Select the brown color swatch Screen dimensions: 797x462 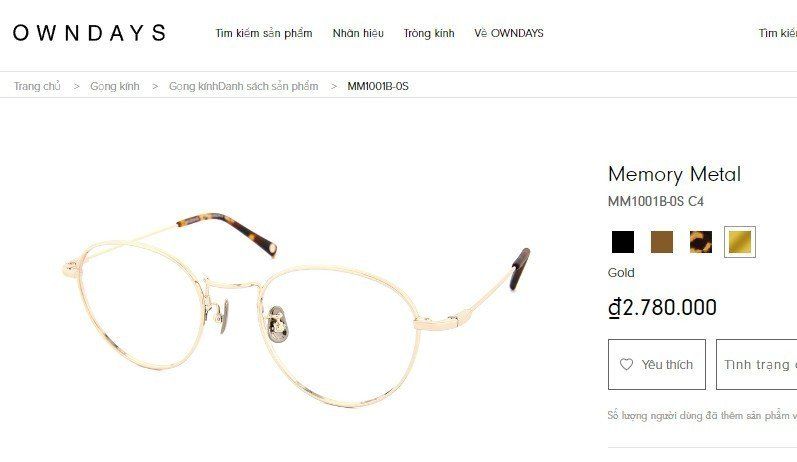(x=662, y=242)
